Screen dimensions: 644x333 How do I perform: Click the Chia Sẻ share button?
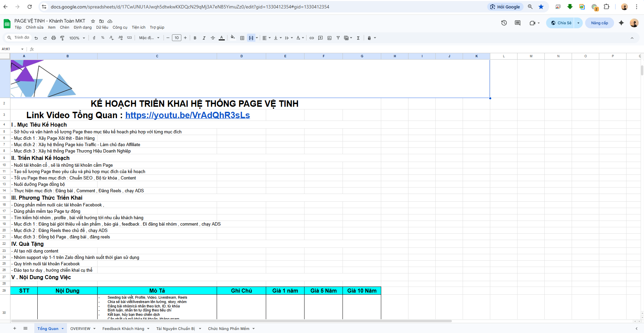pos(561,23)
